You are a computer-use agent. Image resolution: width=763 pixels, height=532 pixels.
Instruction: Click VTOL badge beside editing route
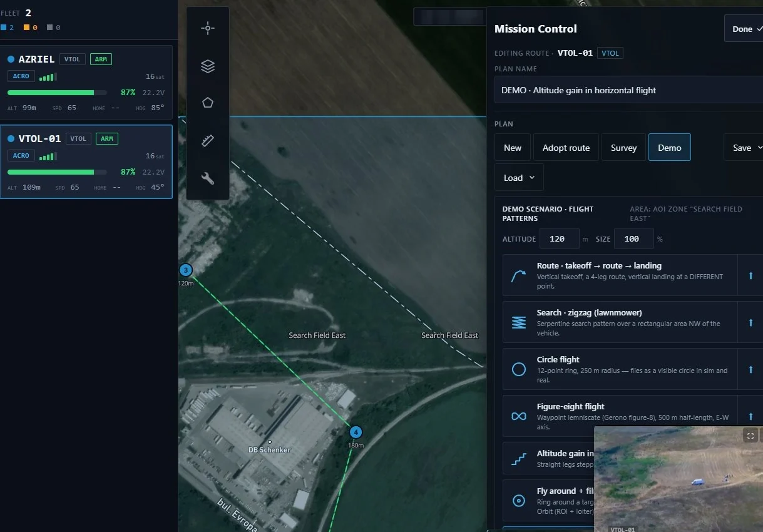(x=610, y=53)
